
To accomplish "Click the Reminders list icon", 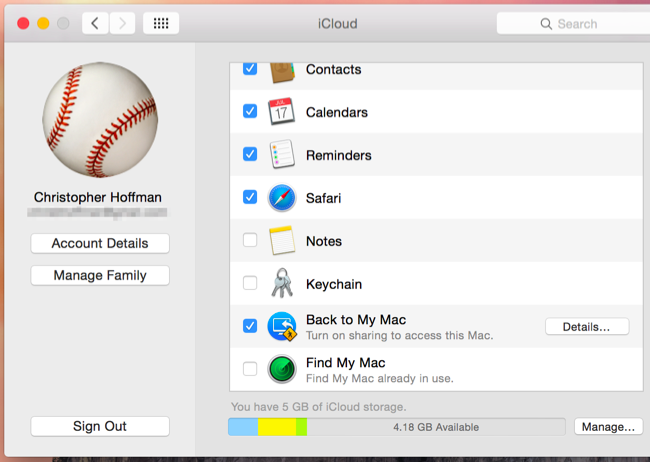I will 281,155.
